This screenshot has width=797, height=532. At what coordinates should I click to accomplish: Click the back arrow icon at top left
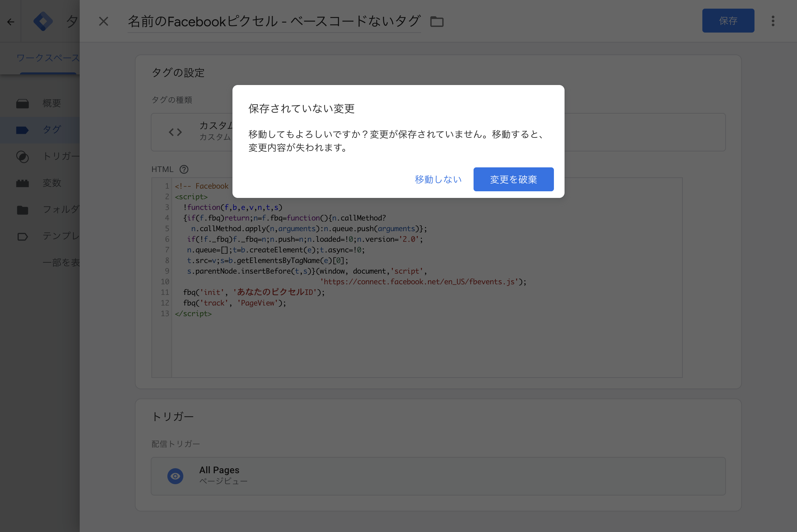pyautogui.click(x=11, y=22)
